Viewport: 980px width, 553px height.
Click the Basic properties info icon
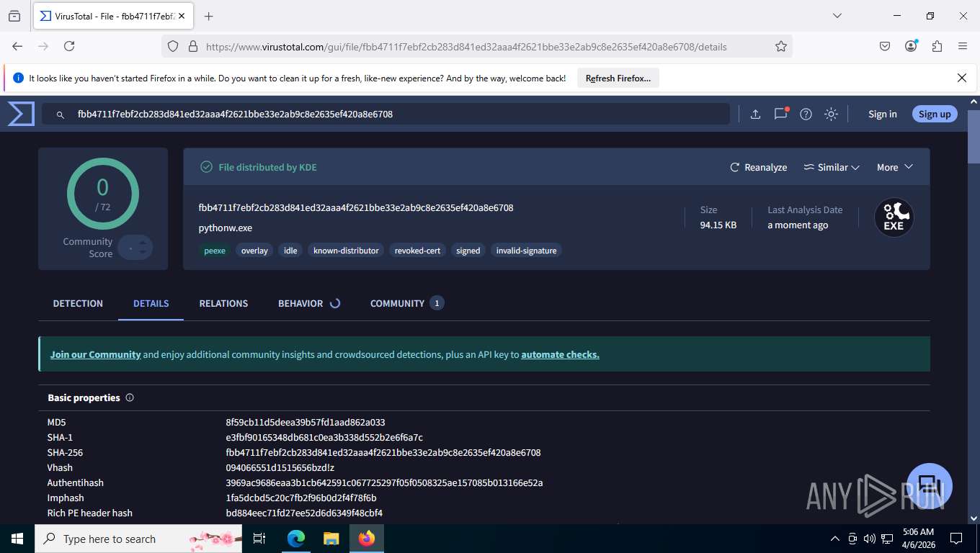coord(130,397)
